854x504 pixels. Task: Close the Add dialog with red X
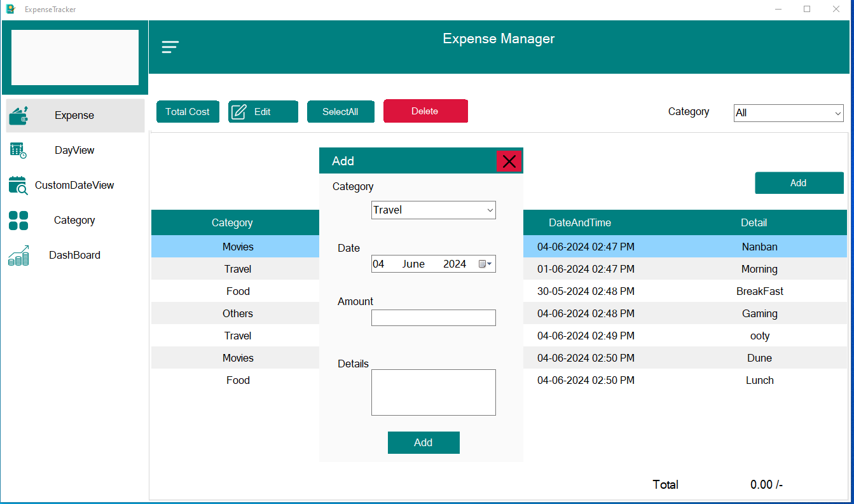coord(509,161)
